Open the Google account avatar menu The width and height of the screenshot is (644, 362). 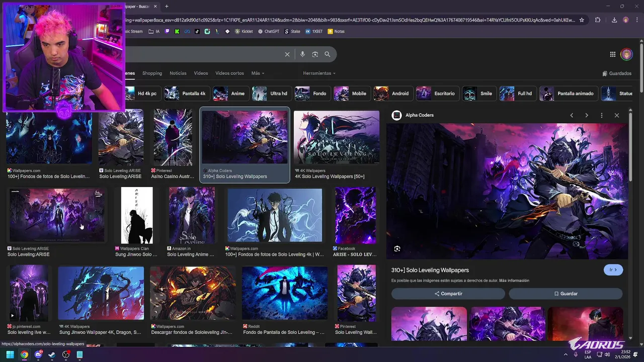(626, 54)
